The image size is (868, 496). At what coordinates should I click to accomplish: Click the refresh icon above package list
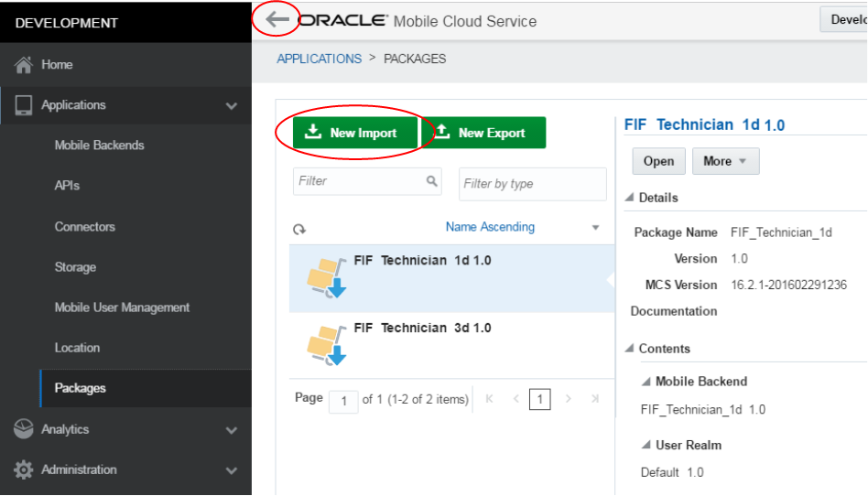point(299,229)
